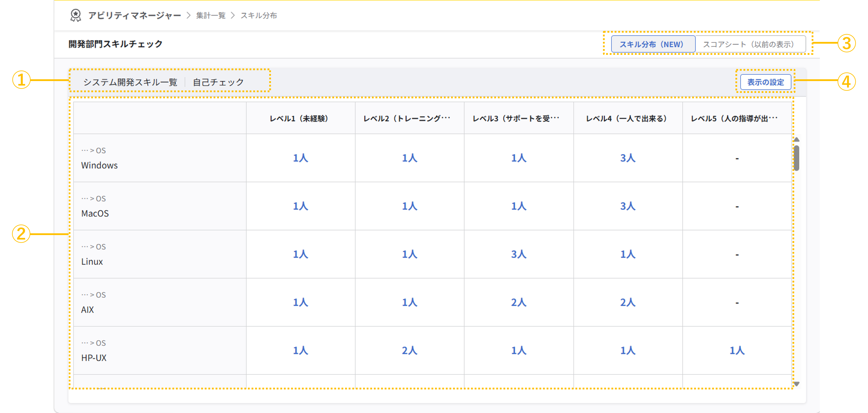Open Linux level 4 count 1人
Image resolution: width=868 pixels, height=413 pixels.
[628, 254]
